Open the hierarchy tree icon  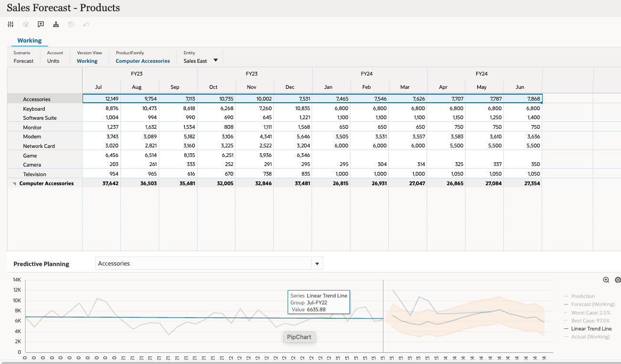pyautogui.click(x=56, y=24)
